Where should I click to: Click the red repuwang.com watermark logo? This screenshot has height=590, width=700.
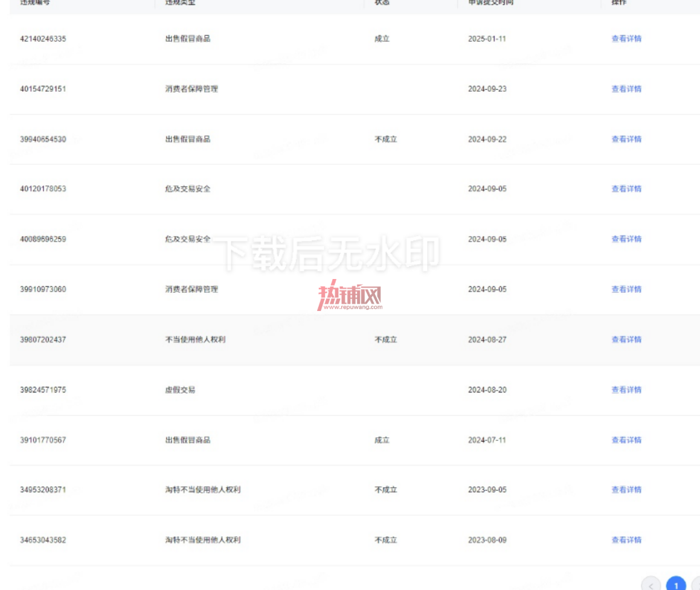pos(350,295)
